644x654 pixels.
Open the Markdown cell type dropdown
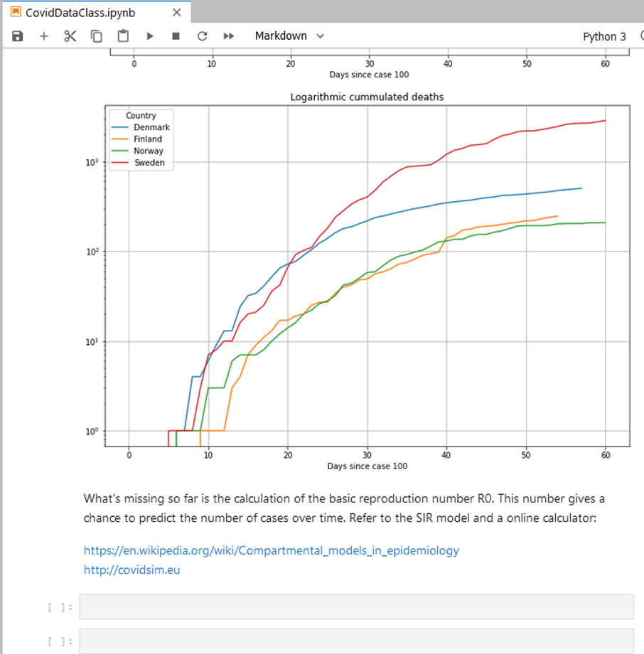pos(289,36)
